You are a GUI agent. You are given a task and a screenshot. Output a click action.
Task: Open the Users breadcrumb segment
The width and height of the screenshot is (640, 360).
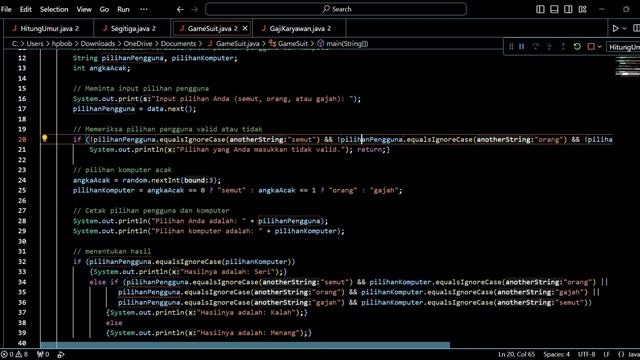(35, 43)
